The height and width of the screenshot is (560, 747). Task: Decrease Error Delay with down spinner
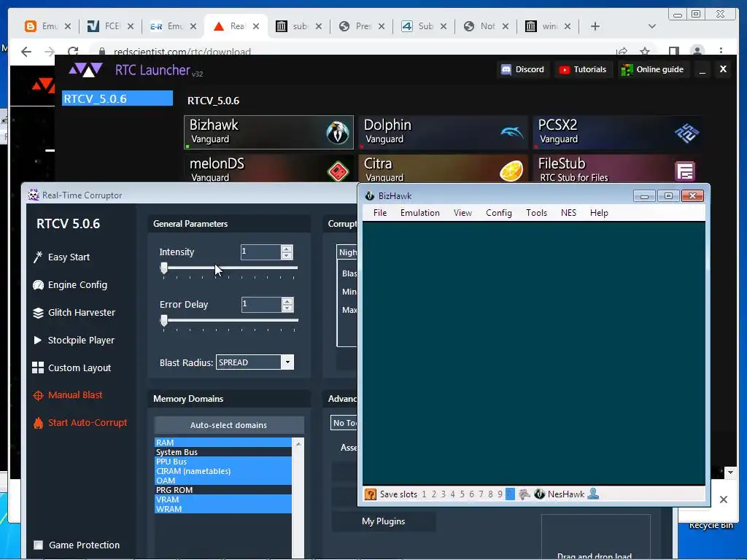click(287, 308)
